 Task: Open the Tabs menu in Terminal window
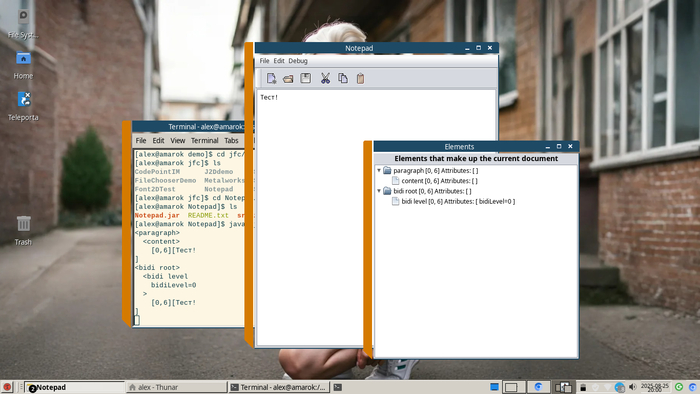(231, 141)
